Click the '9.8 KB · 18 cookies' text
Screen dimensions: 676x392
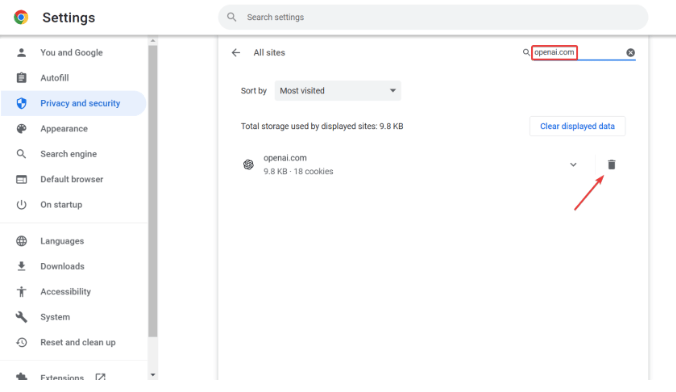tap(298, 171)
